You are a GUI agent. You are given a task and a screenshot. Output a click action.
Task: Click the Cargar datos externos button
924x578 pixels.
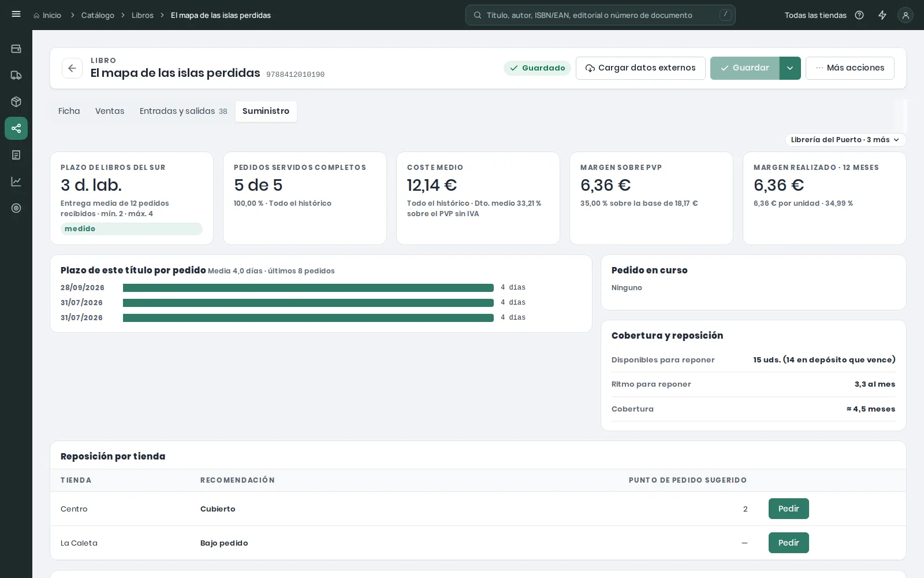640,68
